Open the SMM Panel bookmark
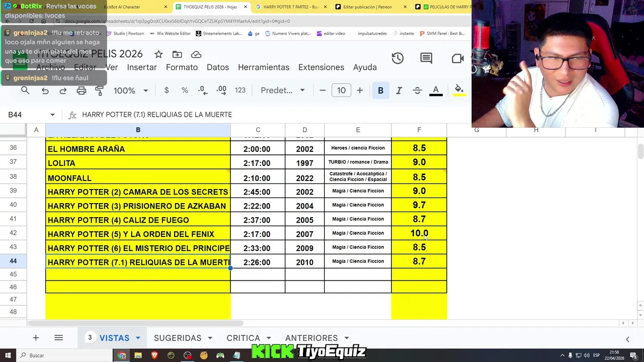This screenshot has width=644, height=362. (x=441, y=34)
